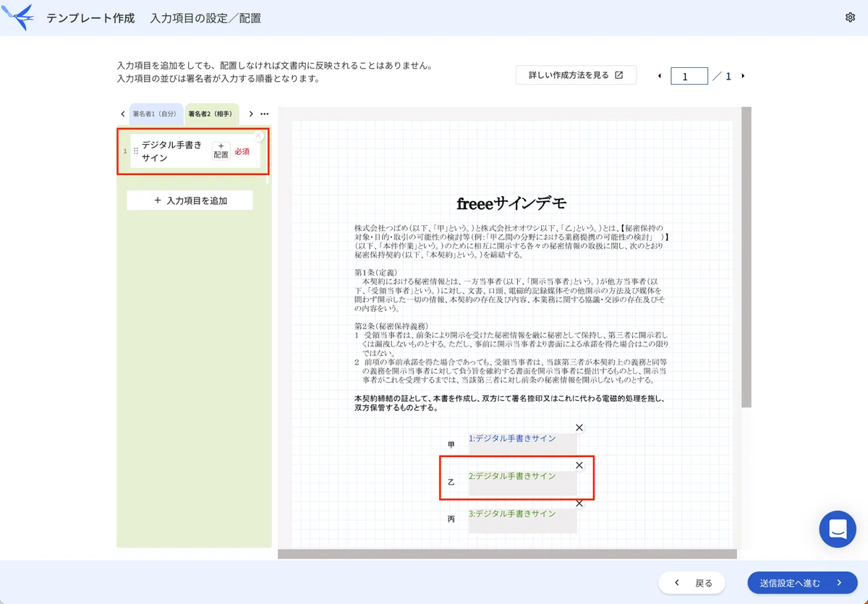Delete the 3:デジタル手書きサイン field with its X
The height and width of the screenshot is (604, 868).
[x=579, y=503]
